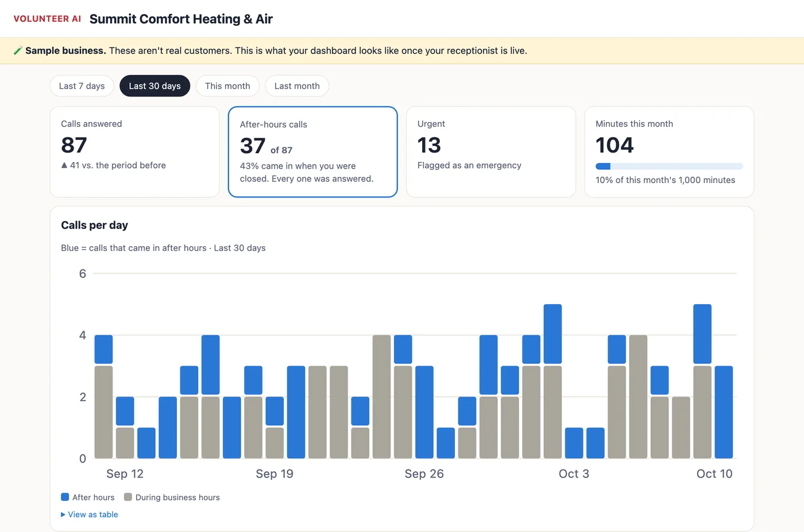804x532 pixels.
Task: Click '10% of this month's 1,000 minutes'
Action: pyautogui.click(x=666, y=180)
